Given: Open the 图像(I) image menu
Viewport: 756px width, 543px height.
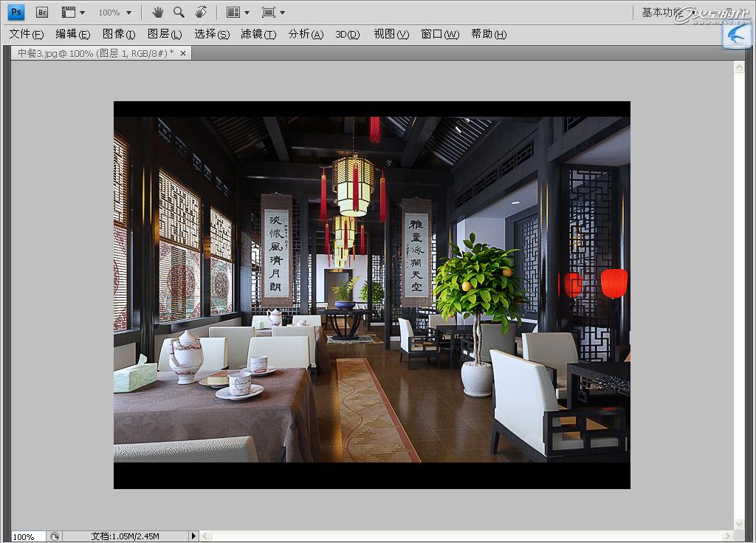Looking at the screenshot, I should click(x=119, y=34).
